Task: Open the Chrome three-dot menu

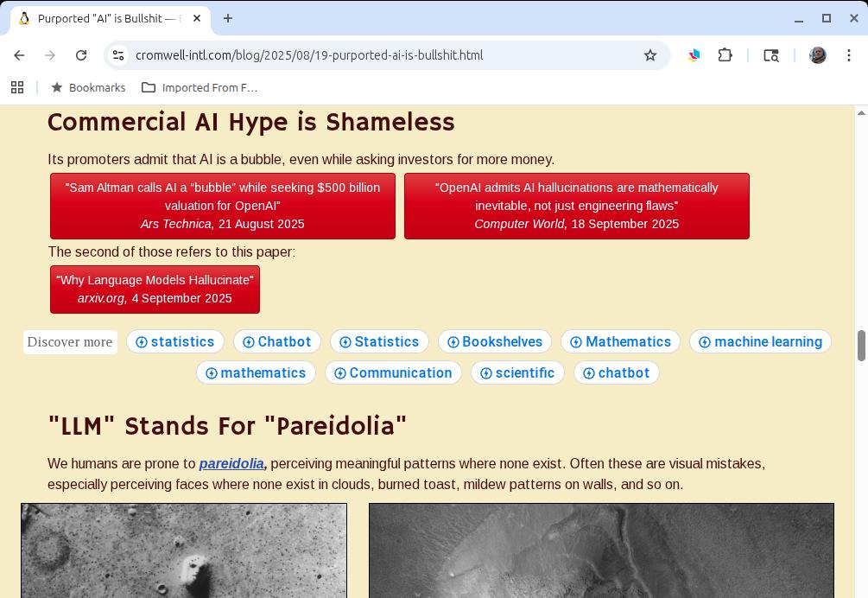Action: click(x=849, y=55)
